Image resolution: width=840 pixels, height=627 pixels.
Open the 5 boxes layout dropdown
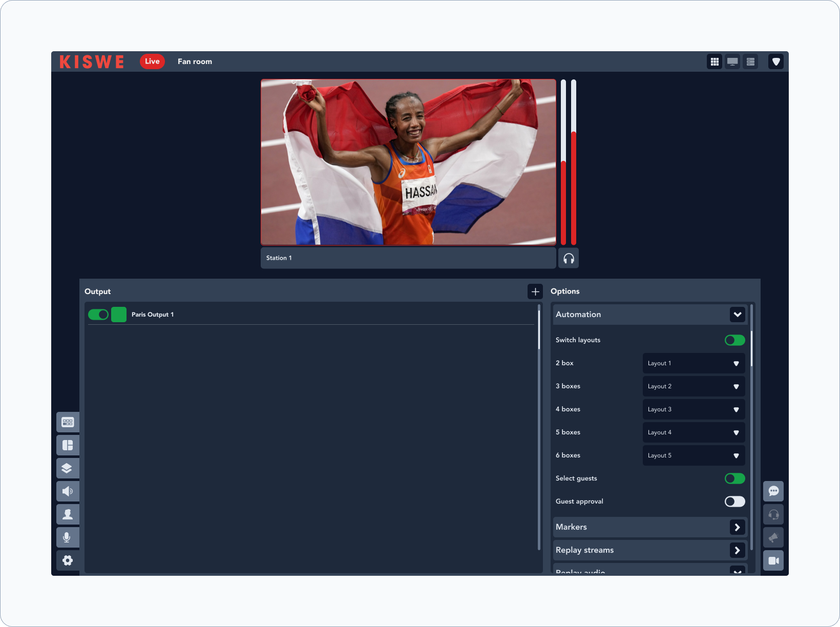pyautogui.click(x=694, y=432)
